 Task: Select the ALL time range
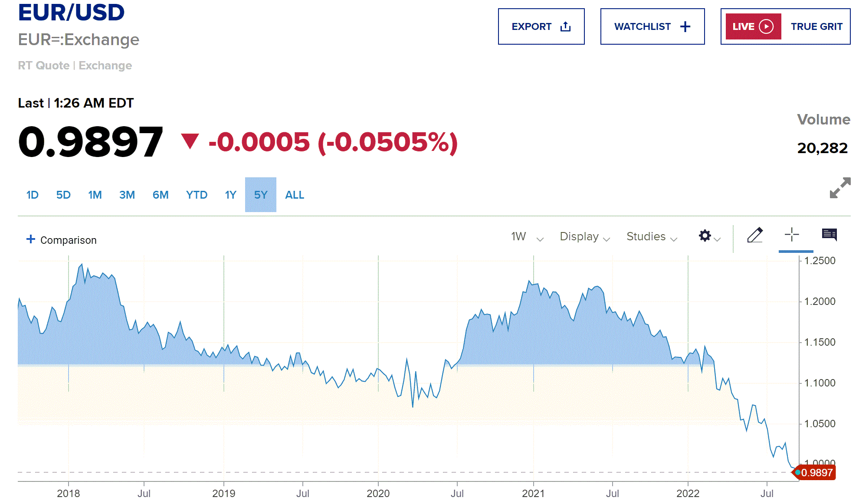(x=295, y=195)
